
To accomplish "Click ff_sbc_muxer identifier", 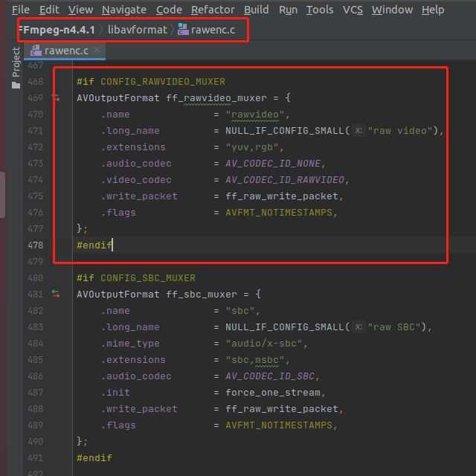I will point(202,295).
